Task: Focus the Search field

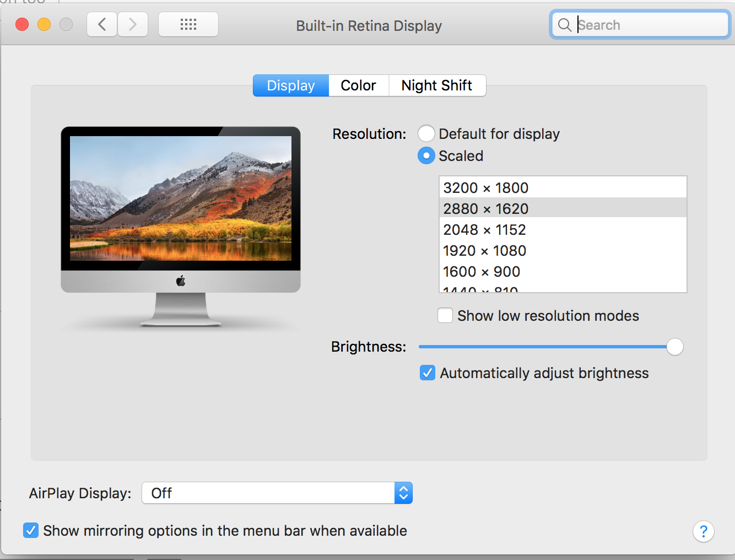Action: [640, 25]
